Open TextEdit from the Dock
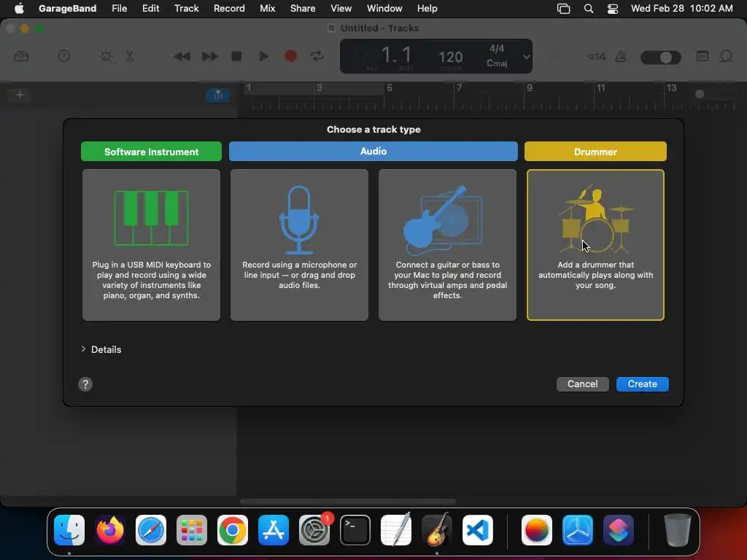The height and width of the screenshot is (560, 747). pyautogui.click(x=396, y=530)
